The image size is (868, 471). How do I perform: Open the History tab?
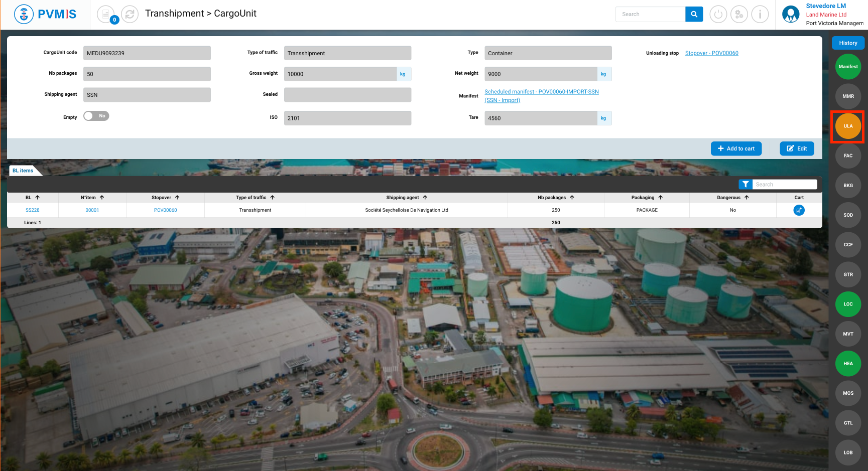pyautogui.click(x=848, y=43)
